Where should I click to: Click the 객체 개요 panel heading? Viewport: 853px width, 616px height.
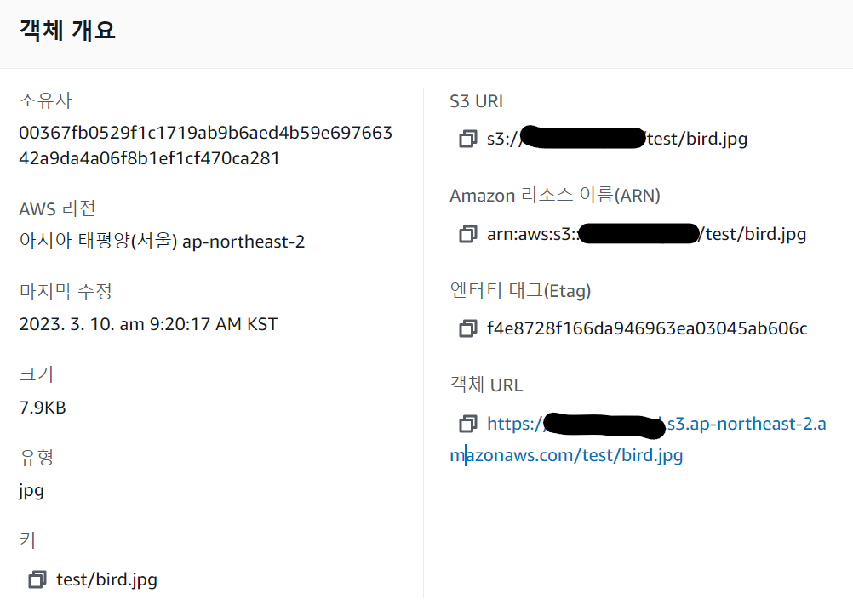pos(67,31)
